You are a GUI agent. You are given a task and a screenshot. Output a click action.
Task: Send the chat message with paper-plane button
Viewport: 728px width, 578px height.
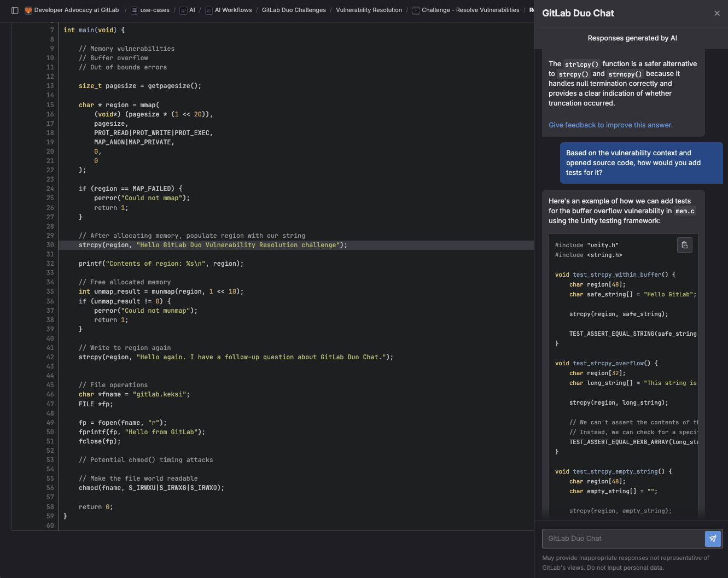click(x=713, y=539)
